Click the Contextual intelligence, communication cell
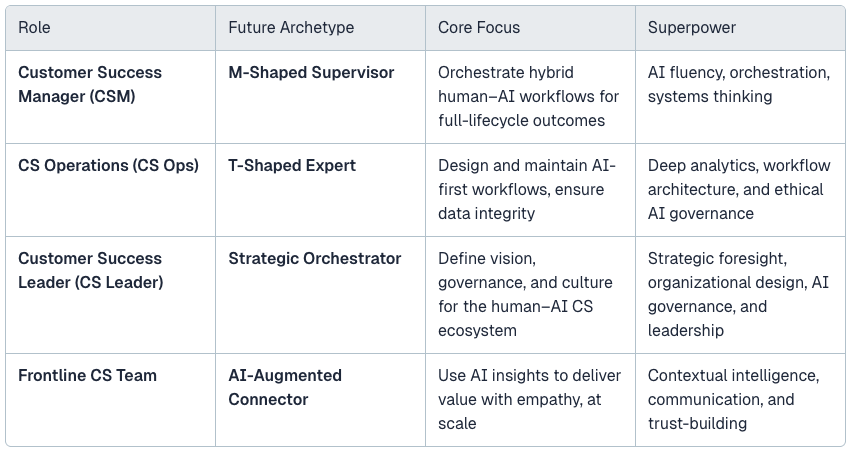Screen dimensions: 857x455 tap(740, 400)
